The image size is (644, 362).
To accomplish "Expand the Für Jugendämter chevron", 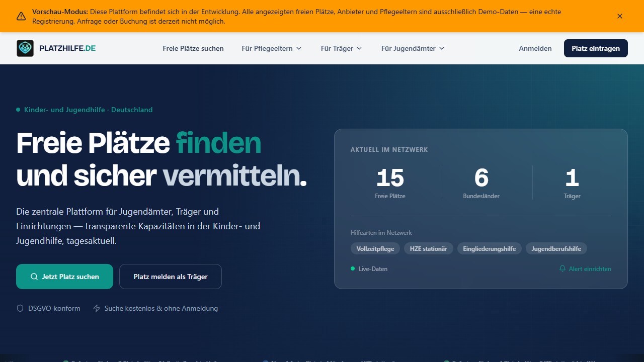I will point(442,48).
